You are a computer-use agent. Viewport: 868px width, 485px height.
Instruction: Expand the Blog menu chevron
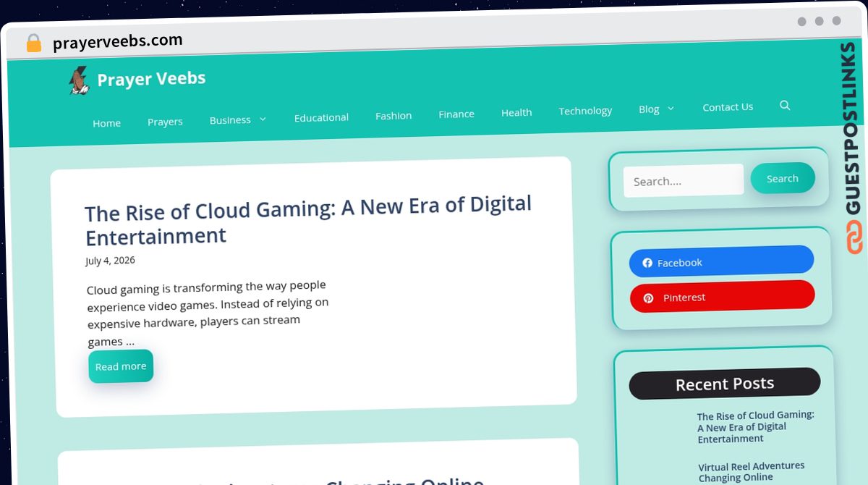coord(671,109)
